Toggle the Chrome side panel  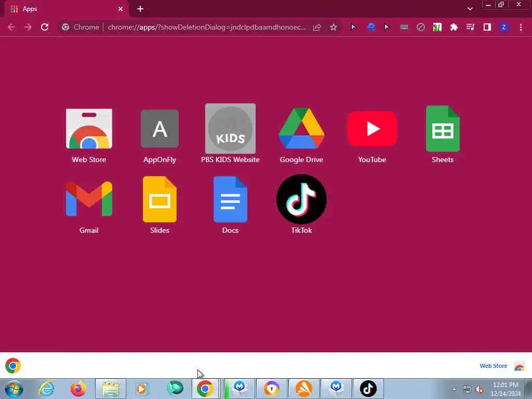(x=487, y=27)
